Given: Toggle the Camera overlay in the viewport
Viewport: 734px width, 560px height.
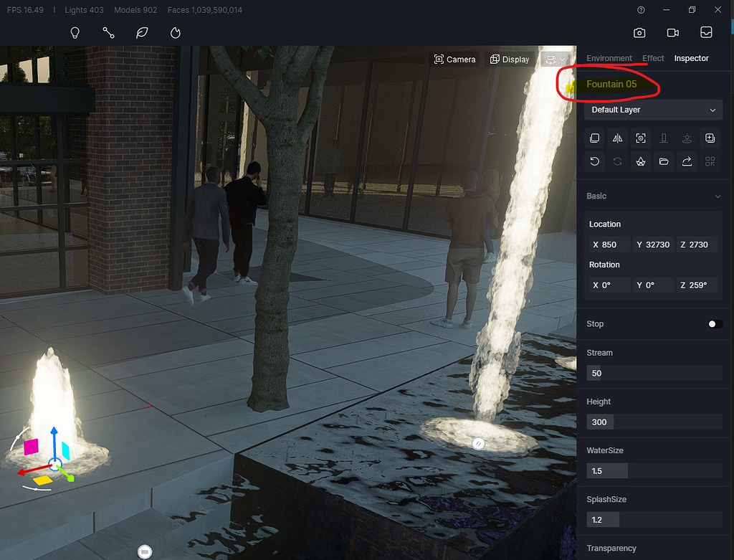Looking at the screenshot, I should 455,59.
